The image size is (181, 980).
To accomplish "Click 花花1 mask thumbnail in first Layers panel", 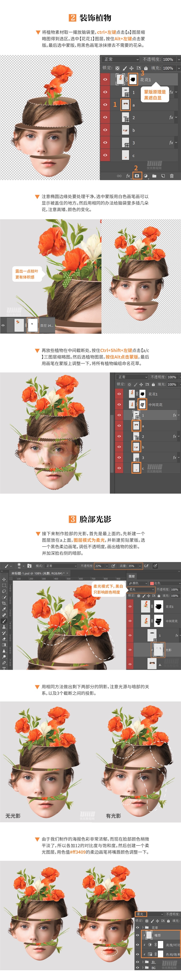I will pyautogui.click(x=133, y=79).
